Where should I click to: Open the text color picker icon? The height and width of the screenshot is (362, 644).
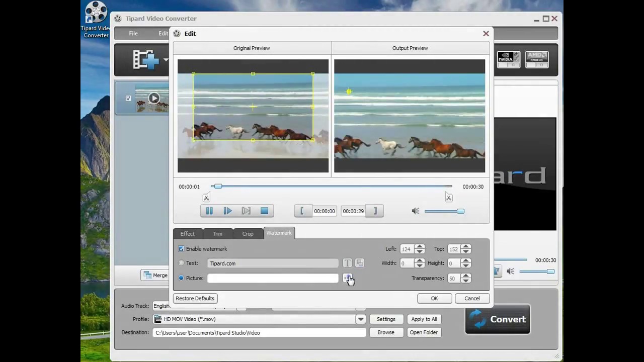[359, 263]
